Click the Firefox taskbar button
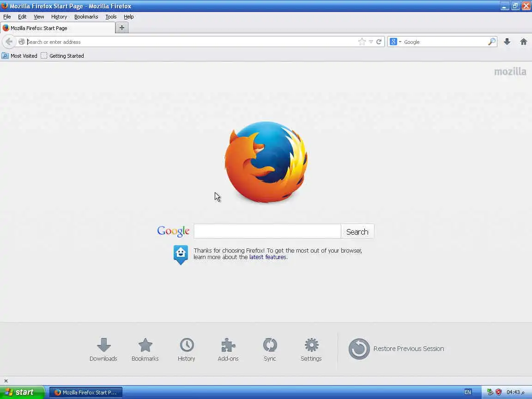The width and height of the screenshot is (532, 399). click(86, 392)
